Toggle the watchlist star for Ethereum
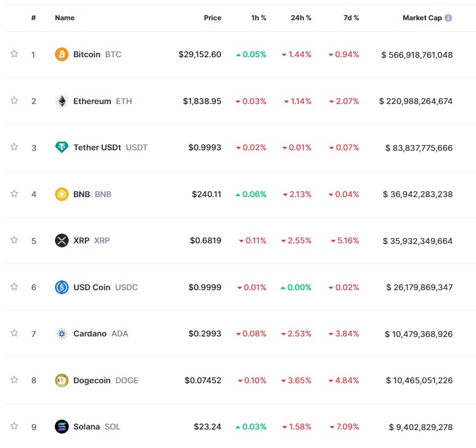Viewport: 476px width, 448px height. 14,101
